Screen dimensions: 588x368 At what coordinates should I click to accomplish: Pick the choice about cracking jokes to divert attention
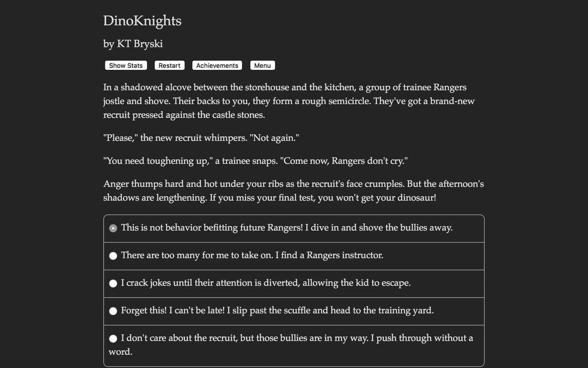113,283
